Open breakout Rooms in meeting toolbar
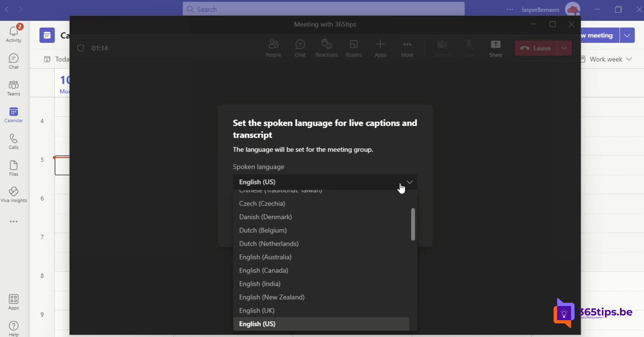This screenshot has height=337, width=644. pyautogui.click(x=354, y=48)
